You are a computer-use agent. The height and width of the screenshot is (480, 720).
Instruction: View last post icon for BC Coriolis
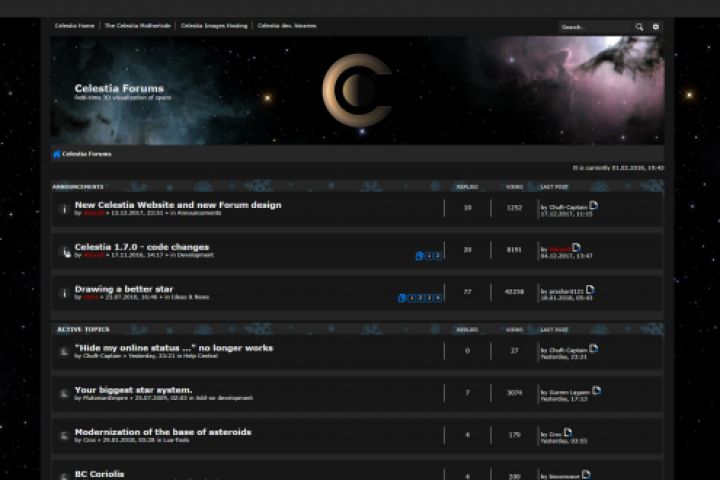pos(586,474)
